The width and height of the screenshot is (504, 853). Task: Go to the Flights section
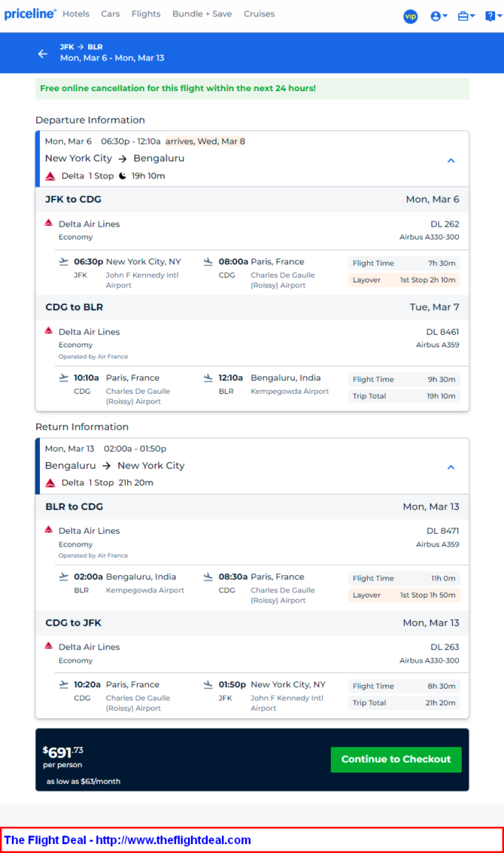coord(146,14)
